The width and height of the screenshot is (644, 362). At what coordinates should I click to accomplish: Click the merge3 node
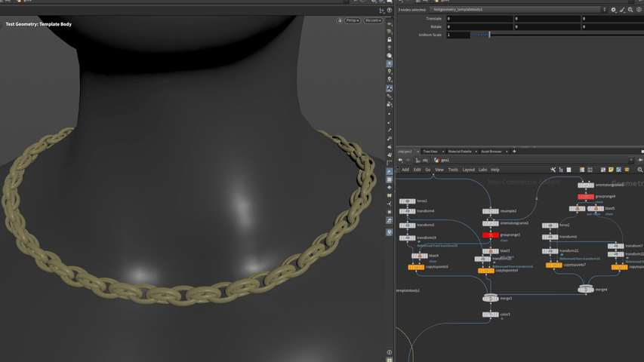(x=490, y=298)
